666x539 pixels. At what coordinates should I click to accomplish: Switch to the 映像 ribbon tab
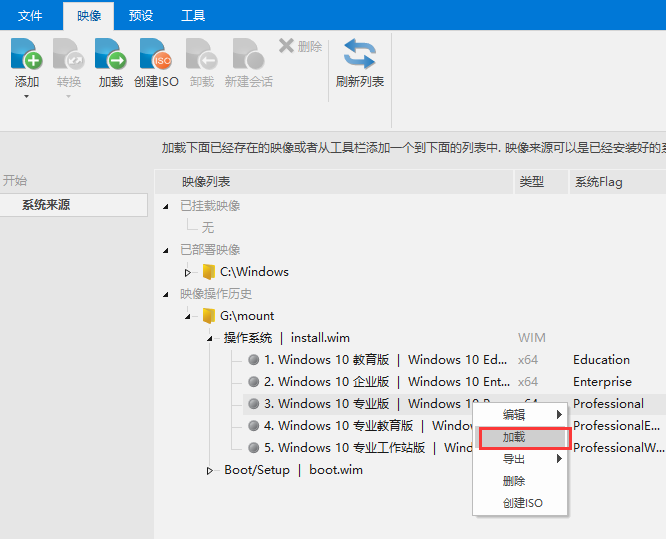89,16
